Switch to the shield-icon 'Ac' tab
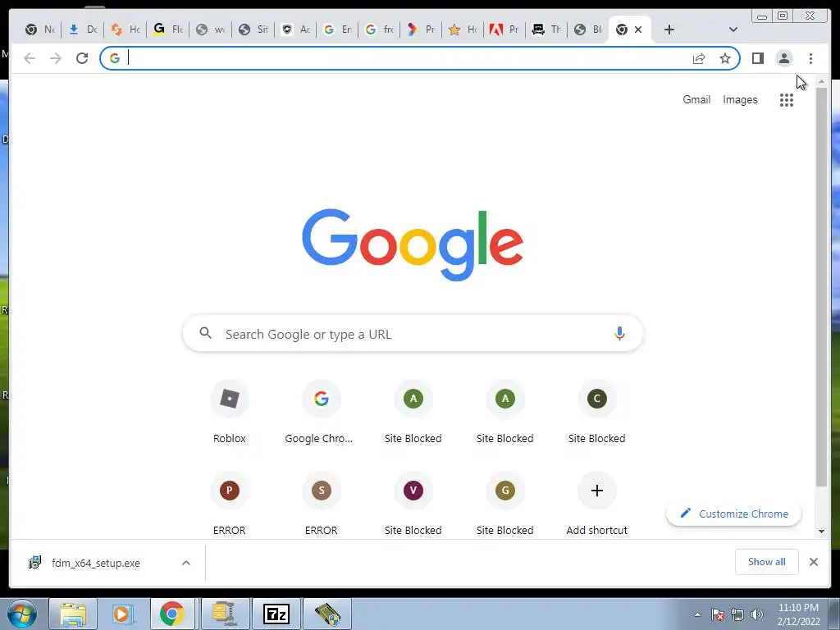Viewport: 840px width, 630px height. click(x=295, y=30)
